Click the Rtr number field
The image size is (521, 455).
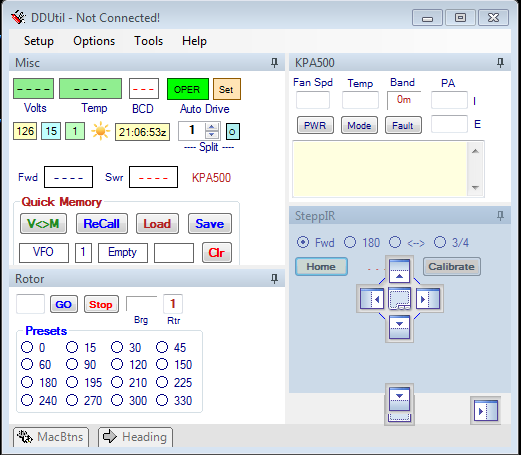click(173, 304)
